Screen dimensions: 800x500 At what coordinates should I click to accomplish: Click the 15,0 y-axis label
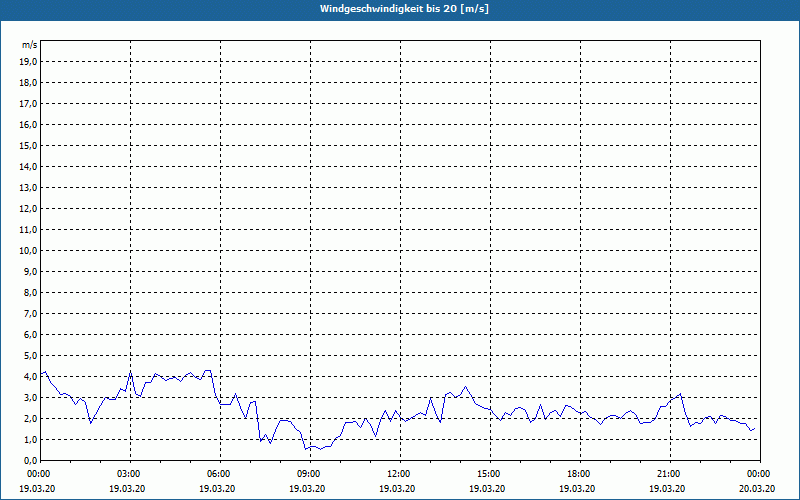coord(28,145)
